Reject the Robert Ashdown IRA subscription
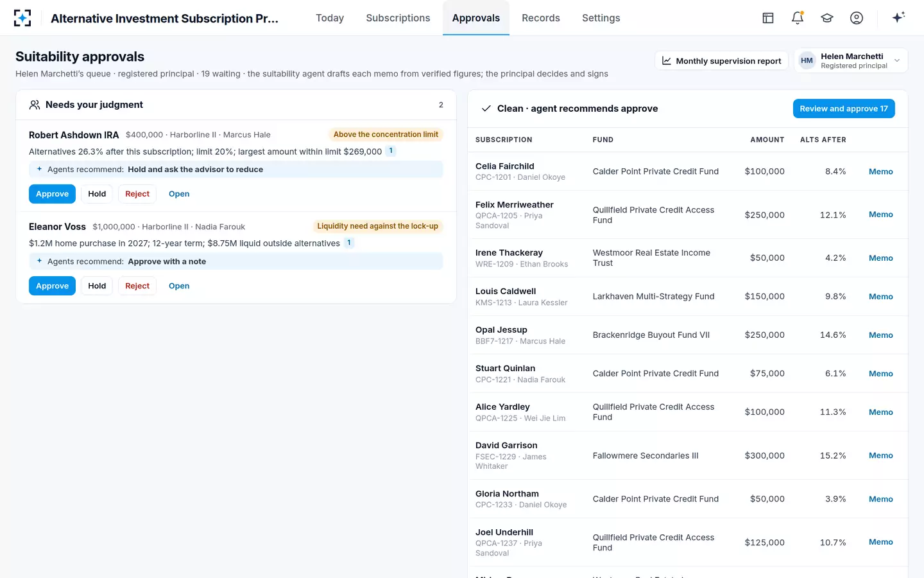Screen dimensions: 924x578 point(137,194)
